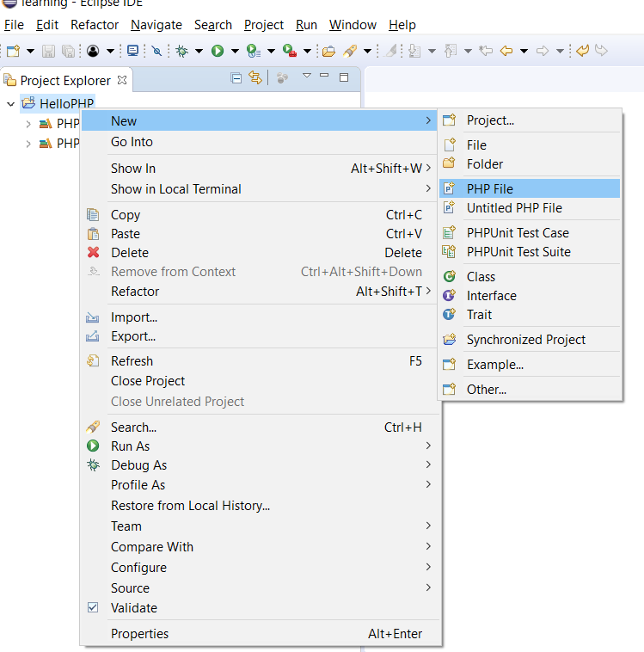This screenshot has height=652, width=644.
Task: Click the round user profile toolbar icon
Action: point(93,51)
